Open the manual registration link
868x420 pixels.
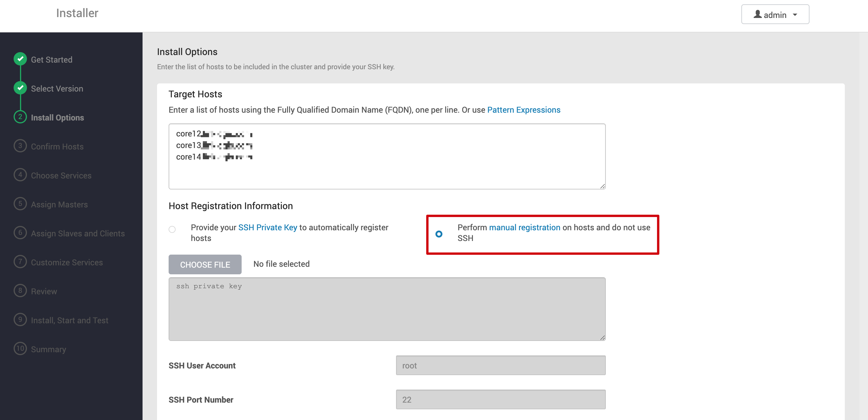(524, 227)
